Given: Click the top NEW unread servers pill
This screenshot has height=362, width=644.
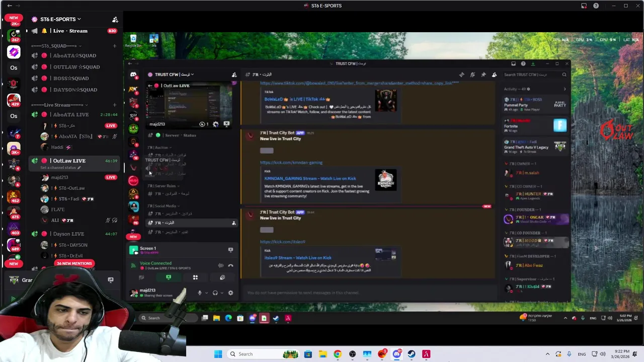Looking at the screenshot, I should pyautogui.click(x=14, y=18).
